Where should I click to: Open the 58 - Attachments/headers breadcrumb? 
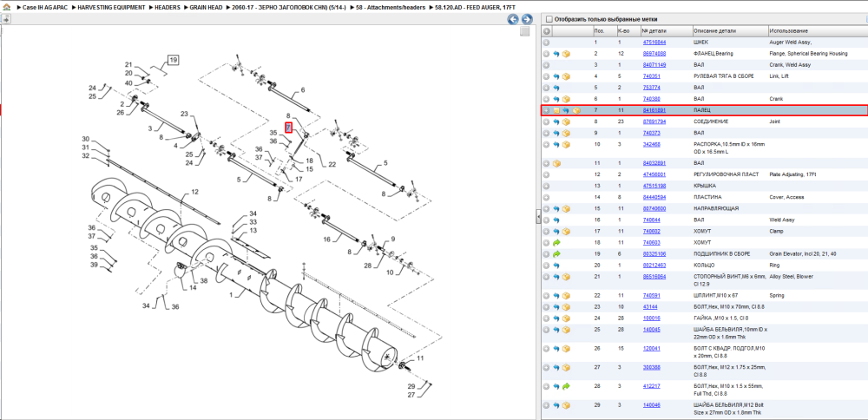coord(391,9)
